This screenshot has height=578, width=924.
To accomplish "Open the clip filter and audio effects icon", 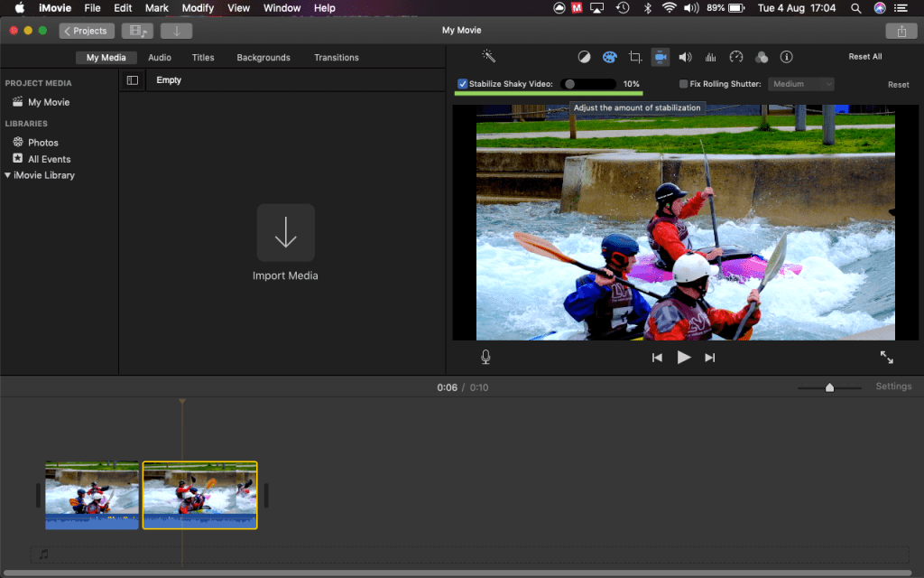I will pyautogui.click(x=762, y=57).
